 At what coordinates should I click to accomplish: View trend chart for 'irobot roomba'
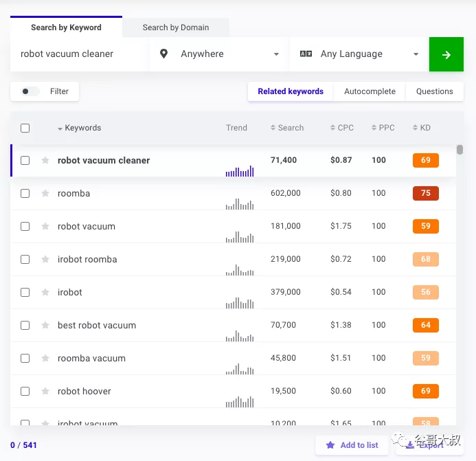point(240,270)
